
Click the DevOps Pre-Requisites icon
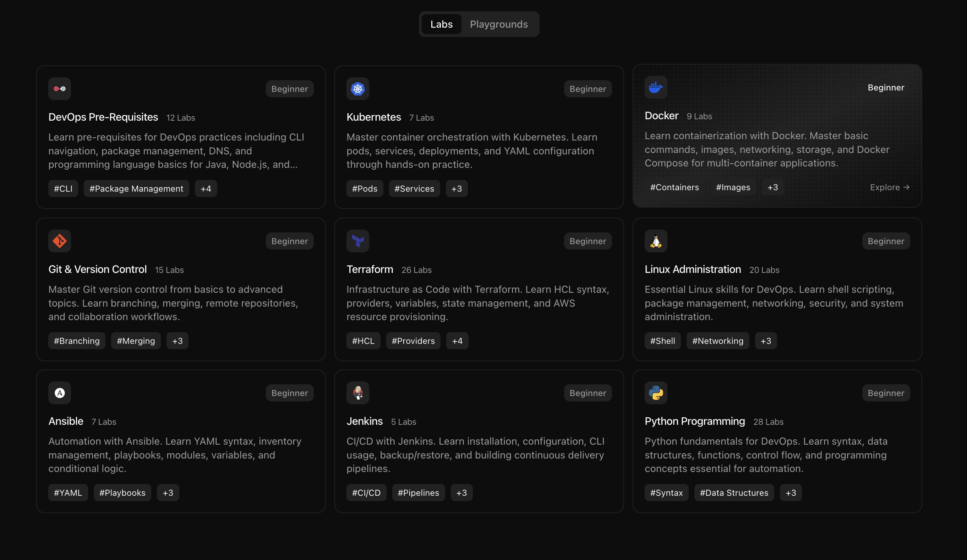60,89
